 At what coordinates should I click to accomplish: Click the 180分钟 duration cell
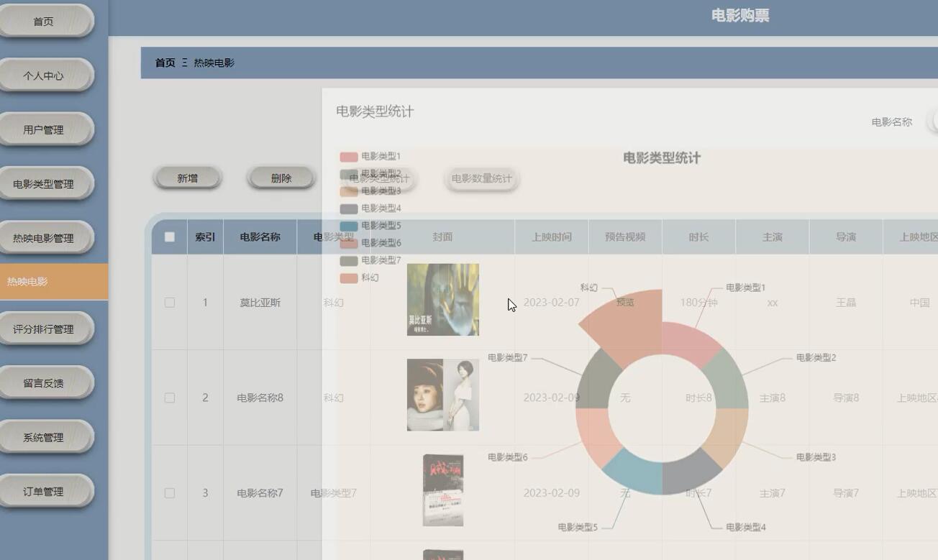[698, 303]
